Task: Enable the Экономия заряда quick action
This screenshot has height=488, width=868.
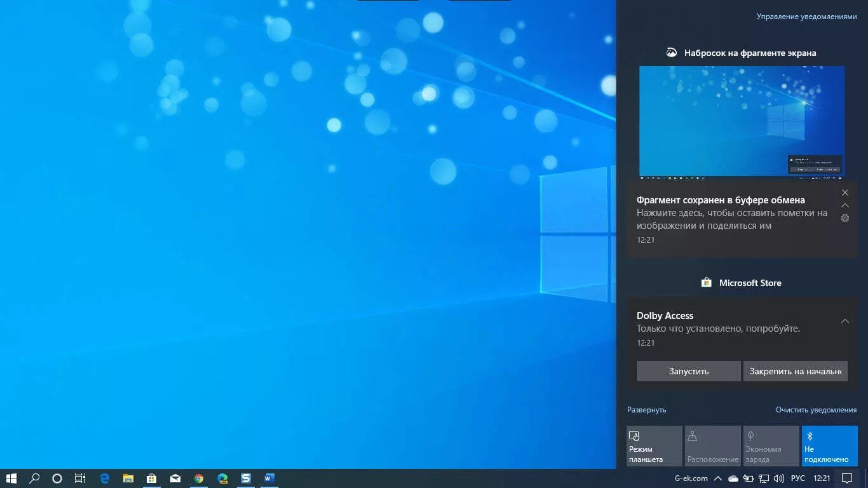Action: 771,445
